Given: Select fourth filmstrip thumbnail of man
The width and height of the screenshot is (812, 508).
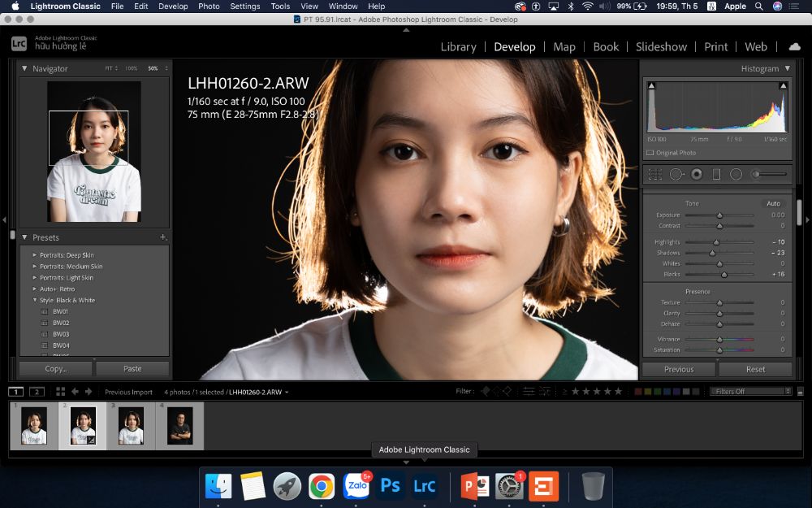Looking at the screenshot, I should tap(179, 426).
